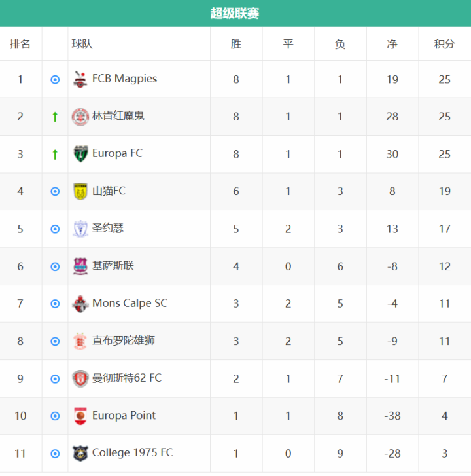Click the 超级联赛 title banner
Screen dimensions: 471x476
click(235, 13)
